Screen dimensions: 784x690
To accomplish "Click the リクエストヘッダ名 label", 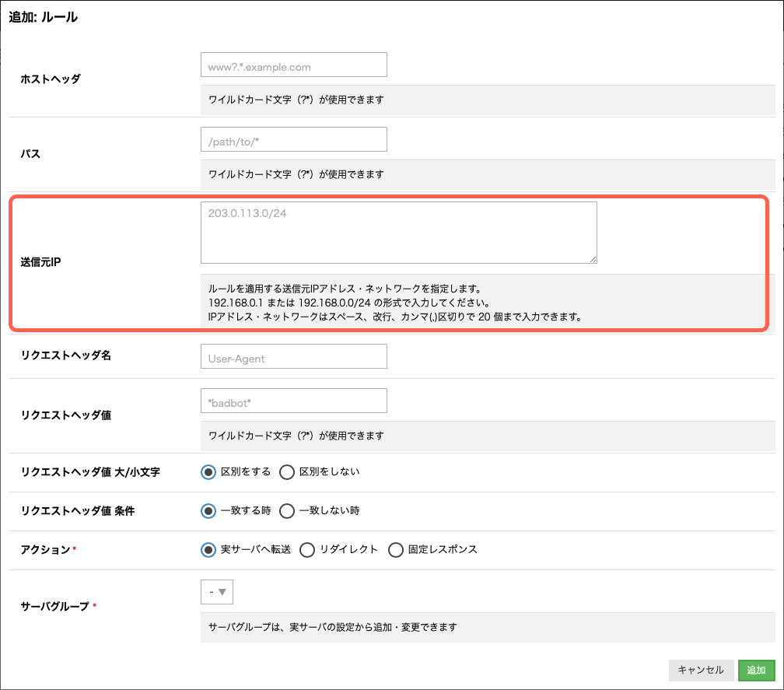I will point(65,356).
